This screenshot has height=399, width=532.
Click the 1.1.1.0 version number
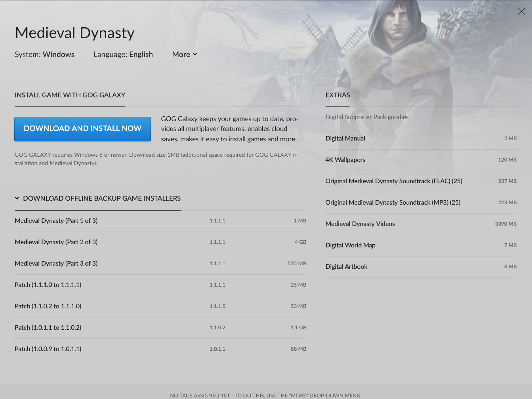pyautogui.click(x=217, y=306)
